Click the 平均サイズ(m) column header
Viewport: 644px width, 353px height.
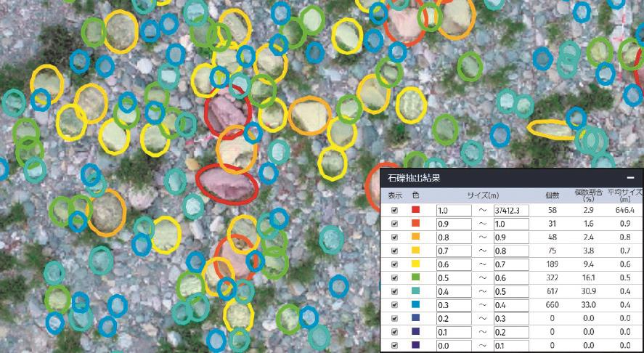pyautogui.click(x=624, y=195)
